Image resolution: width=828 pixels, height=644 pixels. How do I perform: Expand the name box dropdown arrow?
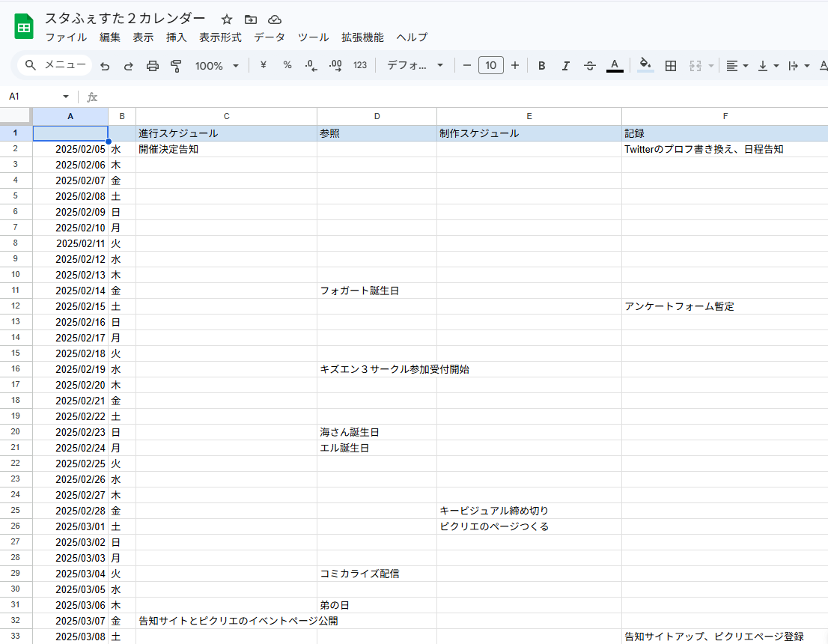tap(65, 97)
